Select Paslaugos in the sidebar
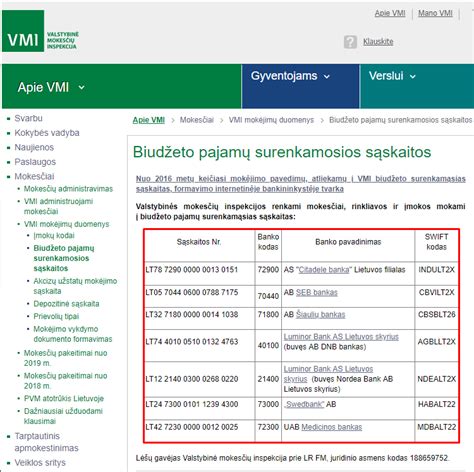 click(35, 162)
